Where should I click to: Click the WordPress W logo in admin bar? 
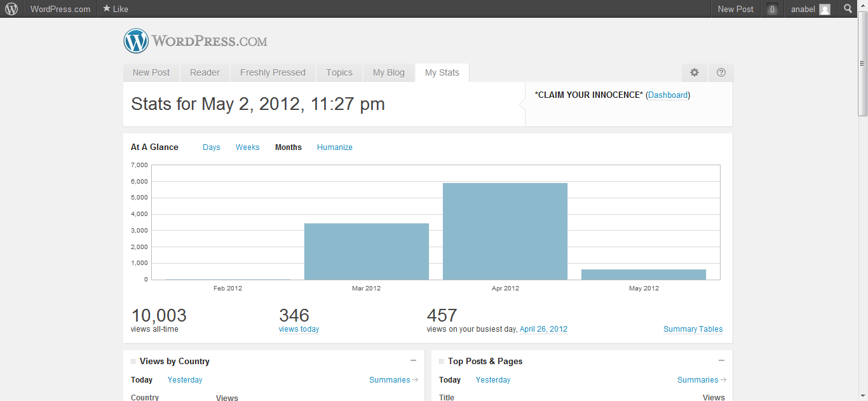point(11,9)
